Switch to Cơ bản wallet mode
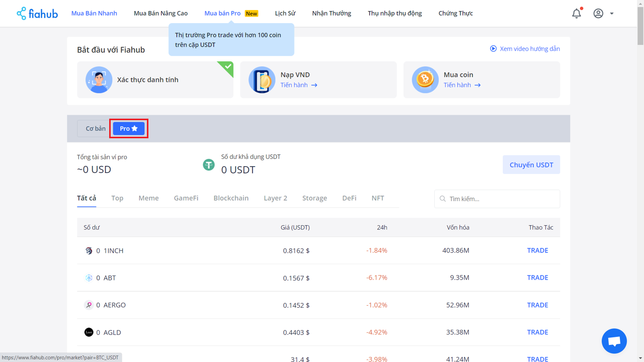Image resolution: width=644 pixels, height=362 pixels. [95, 129]
